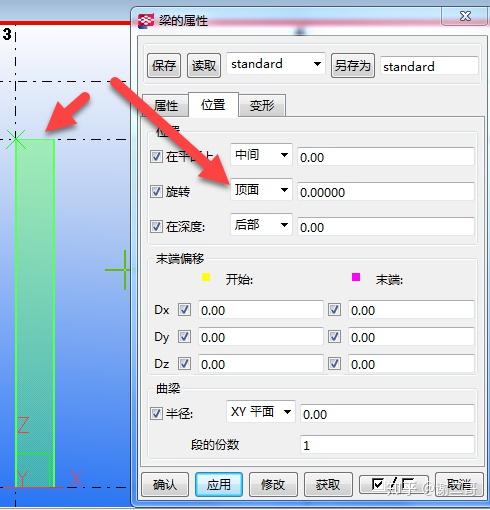Click the 另存为 button
490x510 pixels.
pyautogui.click(x=353, y=65)
